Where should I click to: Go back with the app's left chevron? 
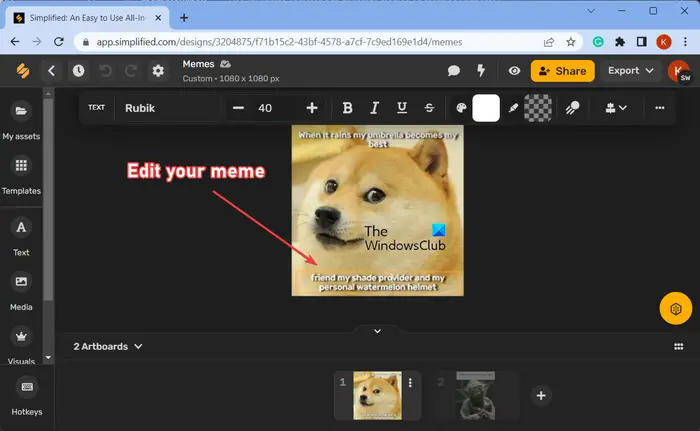(x=51, y=71)
